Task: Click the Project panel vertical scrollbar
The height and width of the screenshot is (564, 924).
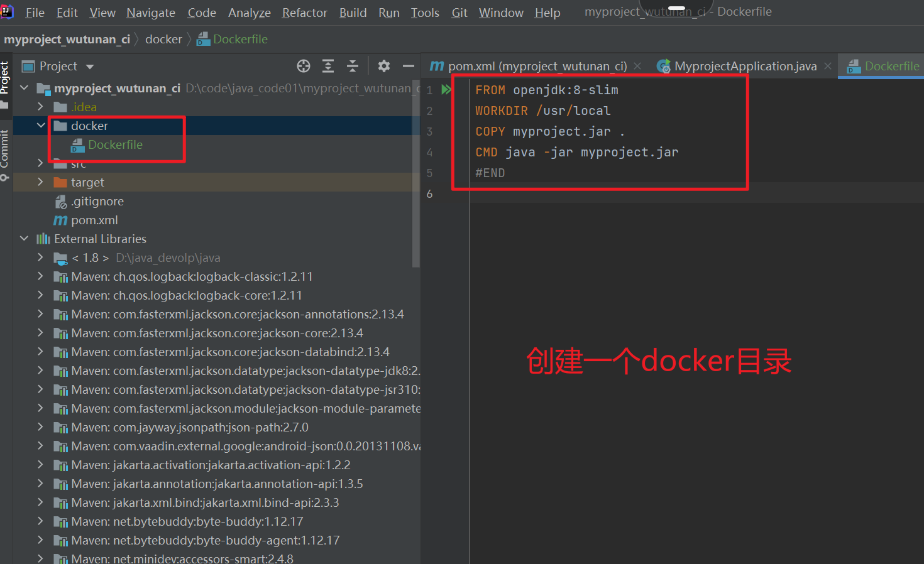Action: (415, 174)
